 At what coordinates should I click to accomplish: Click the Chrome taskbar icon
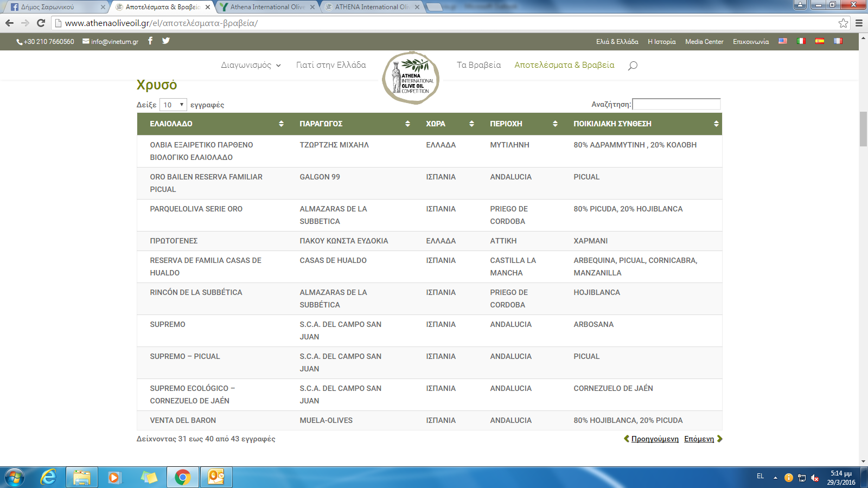tap(182, 477)
